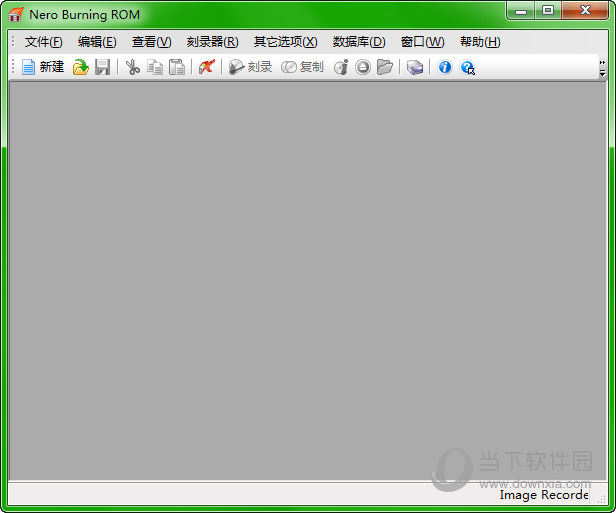
Task: Launch Nero Express via the red flame icon
Action: pos(207,67)
